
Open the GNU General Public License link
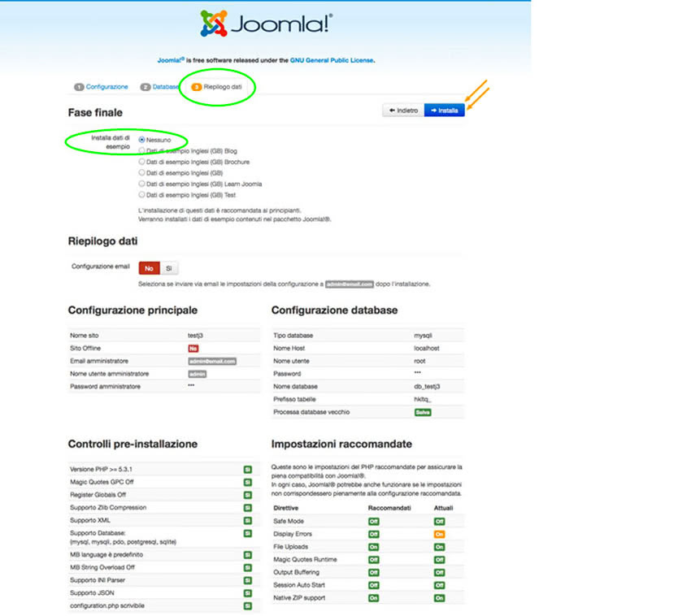[332, 60]
